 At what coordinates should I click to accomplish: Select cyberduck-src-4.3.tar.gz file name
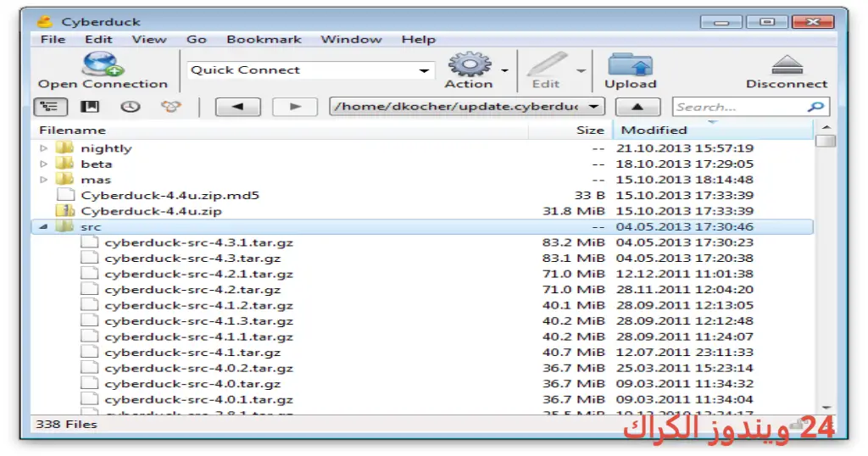point(192,258)
